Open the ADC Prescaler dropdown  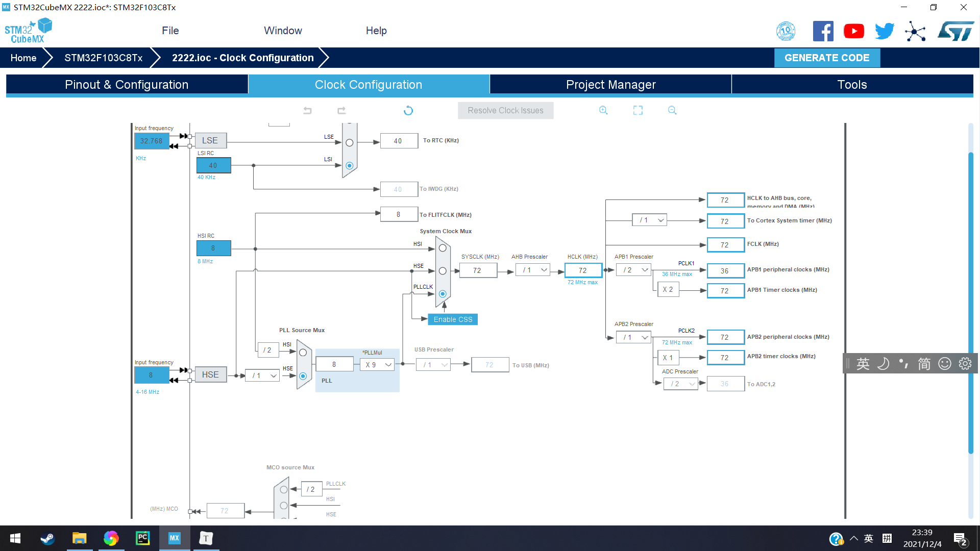(x=681, y=384)
